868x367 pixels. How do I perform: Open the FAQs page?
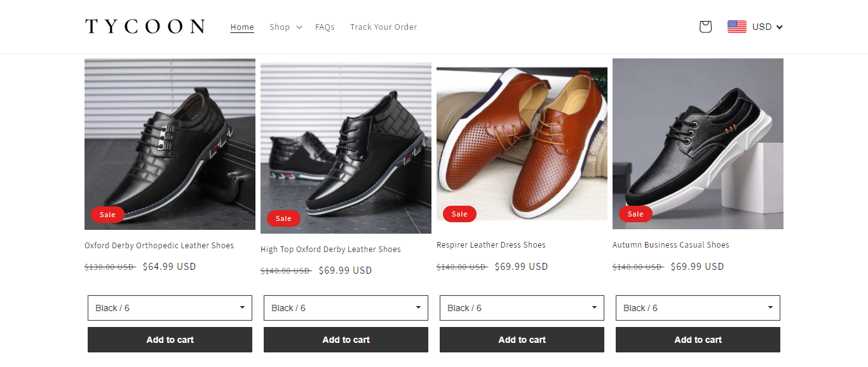(325, 27)
